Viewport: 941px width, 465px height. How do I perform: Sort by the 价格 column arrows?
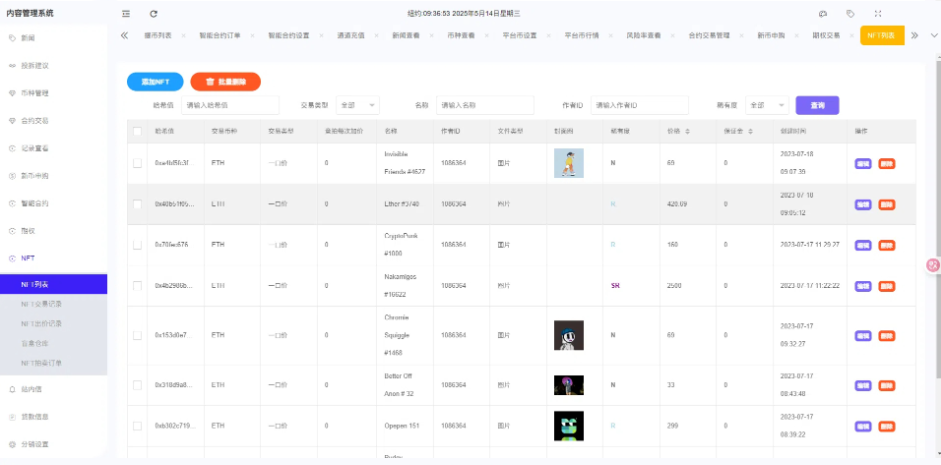[x=687, y=131]
